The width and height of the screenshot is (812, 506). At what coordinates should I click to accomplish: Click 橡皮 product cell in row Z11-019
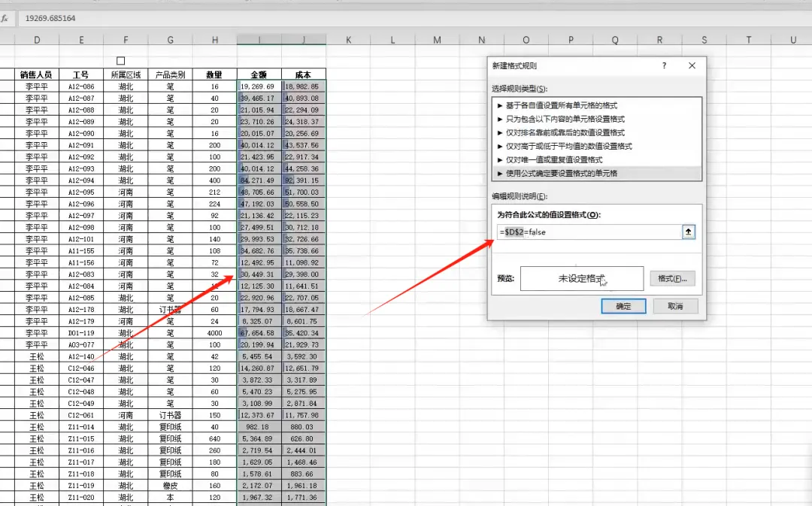pyautogui.click(x=171, y=486)
